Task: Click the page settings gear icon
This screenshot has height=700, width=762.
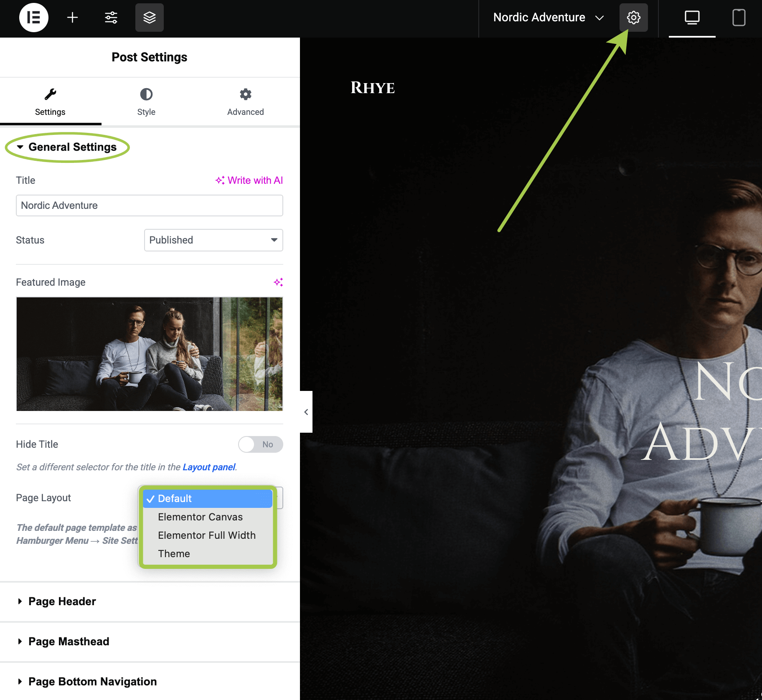Action: pos(633,18)
